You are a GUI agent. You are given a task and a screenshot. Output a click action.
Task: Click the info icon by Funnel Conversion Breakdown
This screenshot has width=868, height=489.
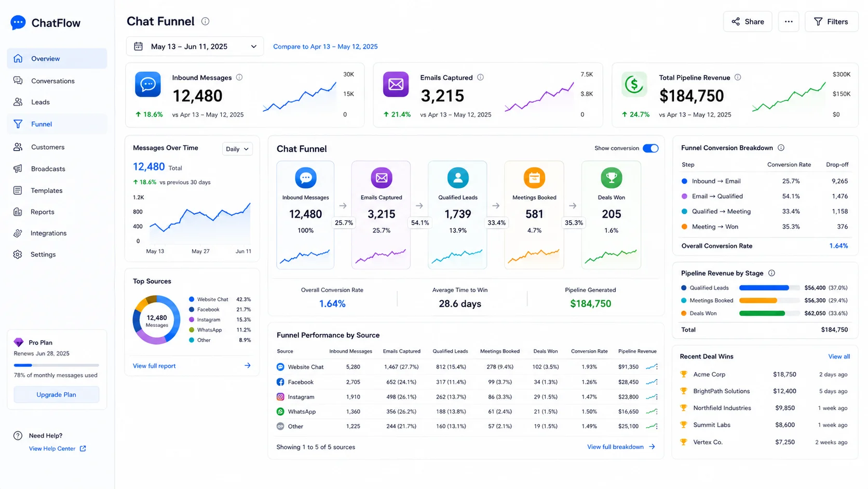pyautogui.click(x=781, y=148)
